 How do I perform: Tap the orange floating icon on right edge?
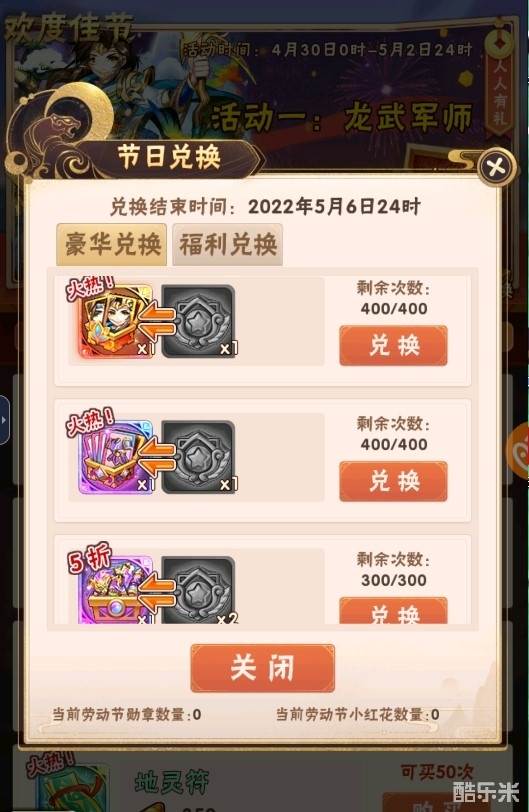coord(519,452)
